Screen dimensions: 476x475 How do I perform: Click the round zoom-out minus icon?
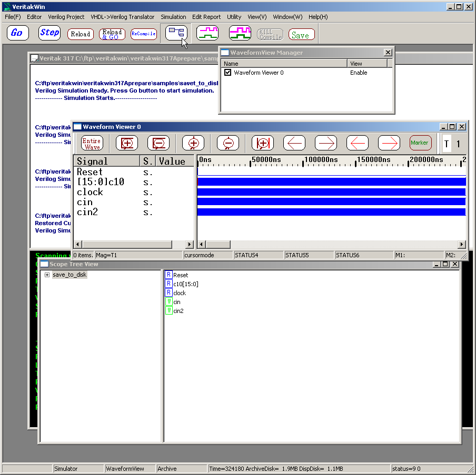[228, 143]
